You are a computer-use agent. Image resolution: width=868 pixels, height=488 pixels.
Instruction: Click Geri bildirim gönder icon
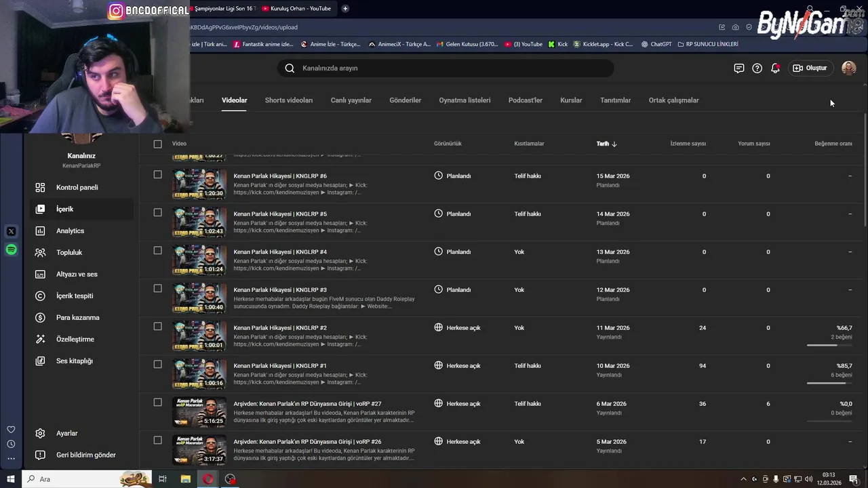40,455
